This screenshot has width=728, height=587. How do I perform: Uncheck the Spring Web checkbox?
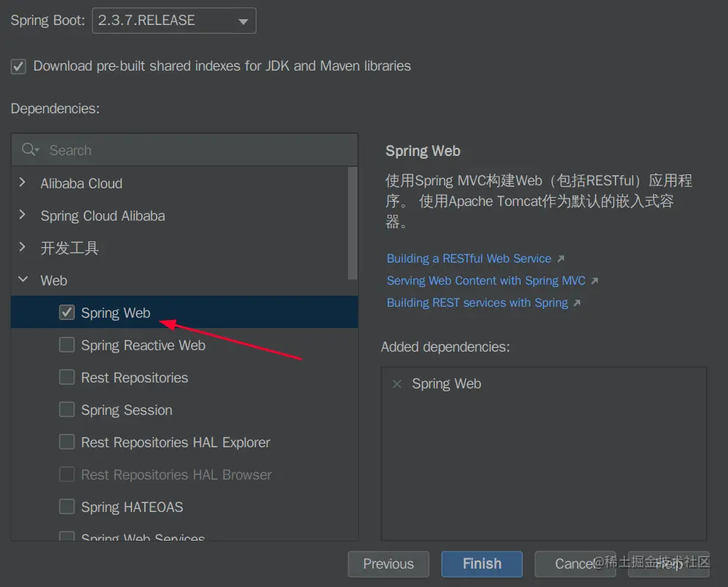pos(67,312)
